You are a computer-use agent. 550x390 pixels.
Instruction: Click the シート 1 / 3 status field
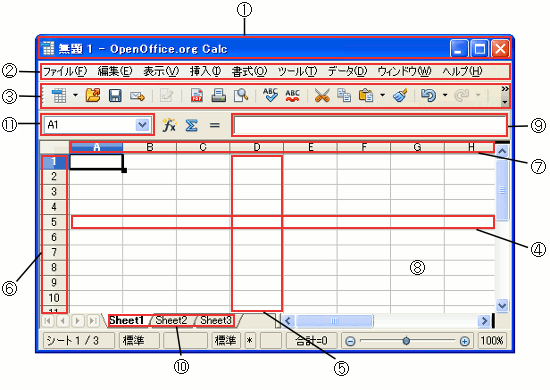tap(79, 341)
